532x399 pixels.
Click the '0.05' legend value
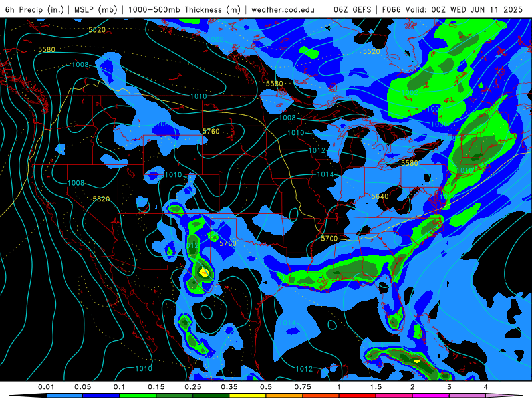[x=82, y=387]
